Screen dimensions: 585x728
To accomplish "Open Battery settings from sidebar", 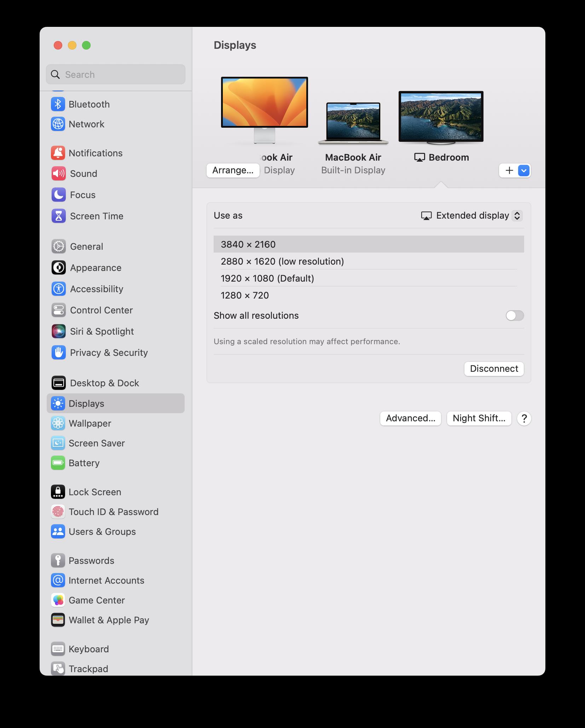I will [85, 463].
